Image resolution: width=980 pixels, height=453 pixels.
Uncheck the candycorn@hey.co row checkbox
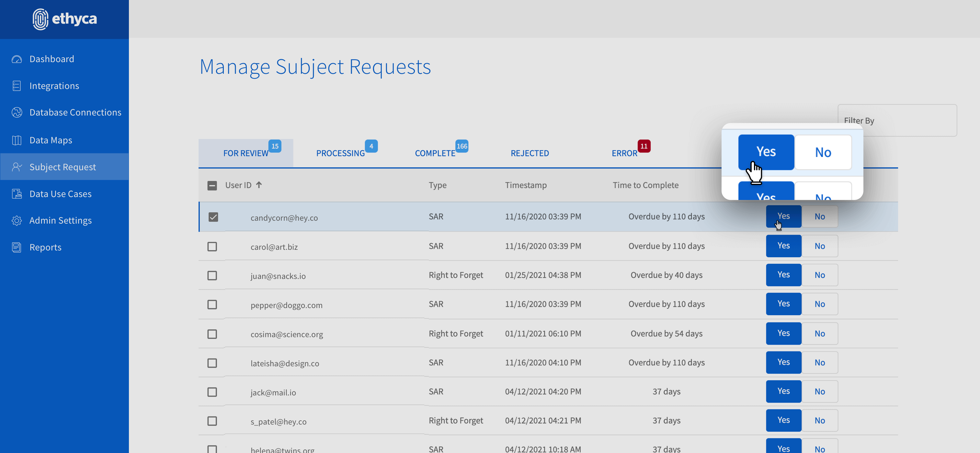click(x=213, y=217)
